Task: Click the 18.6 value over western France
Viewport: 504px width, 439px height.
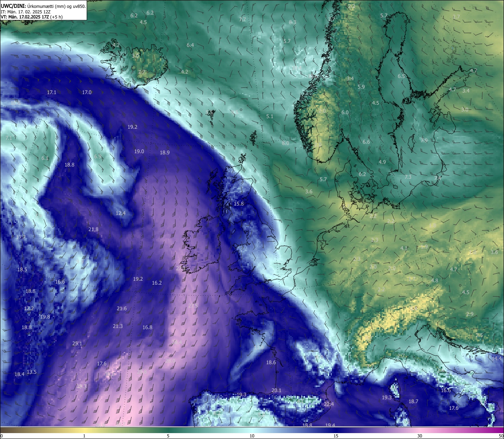Action: pos(271,362)
